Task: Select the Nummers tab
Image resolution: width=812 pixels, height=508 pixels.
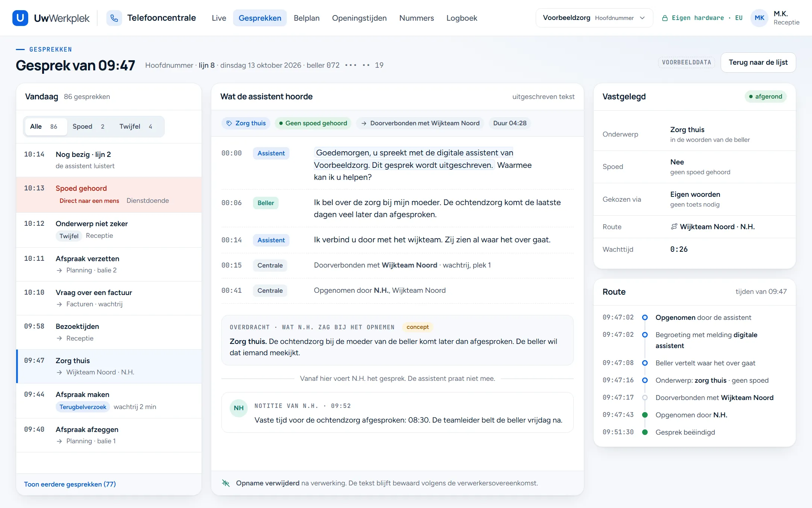Action: pyautogui.click(x=417, y=18)
